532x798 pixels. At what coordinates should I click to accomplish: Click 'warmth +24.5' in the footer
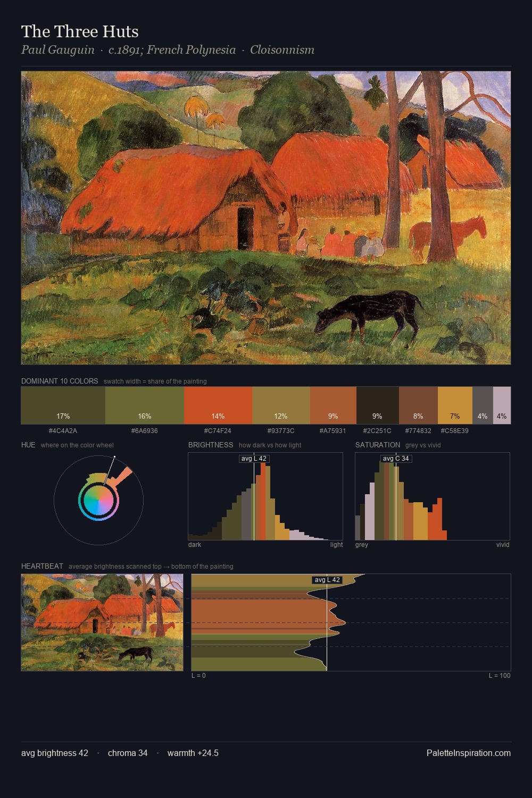[x=193, y=753]
